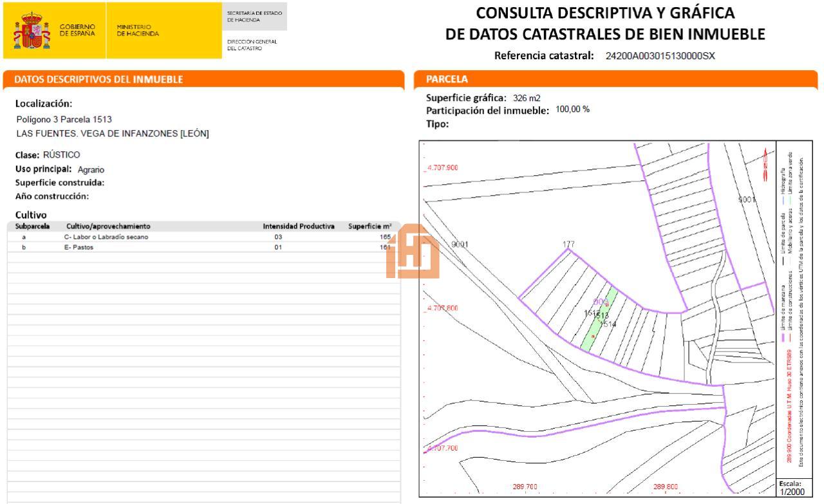
Task: Select 'LAS FUENTES. VEGA DE INFANZONES [LEÓN]'
Action: 113,133
